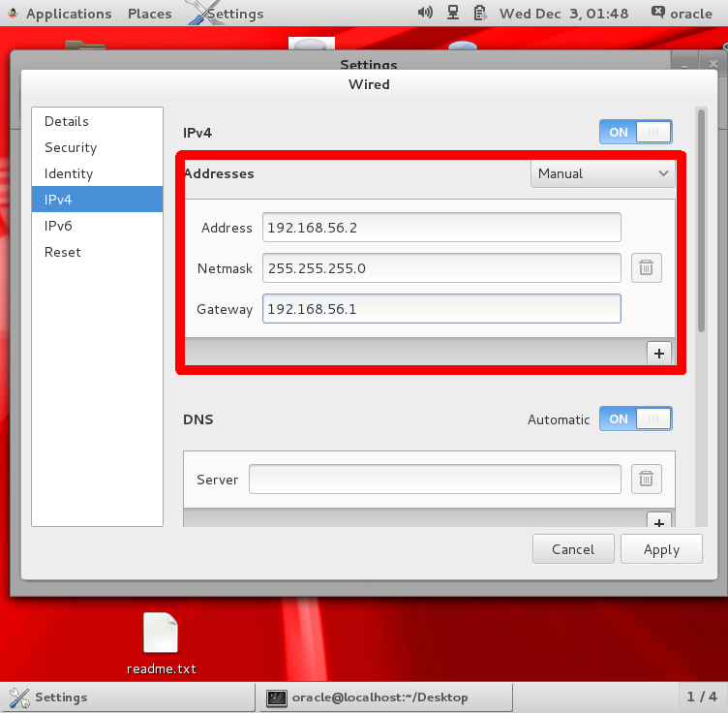Click the vertical scrollbar in Wired dialog

pyautogui.click(x=701, y=221)
